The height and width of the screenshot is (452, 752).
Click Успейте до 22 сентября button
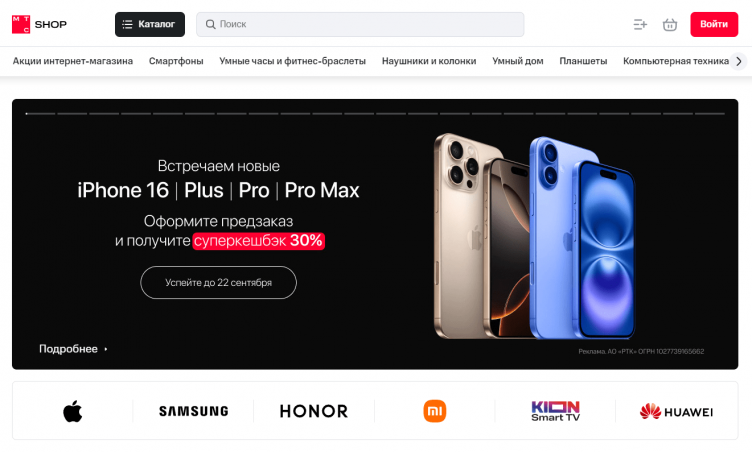[x=219, y=283]
